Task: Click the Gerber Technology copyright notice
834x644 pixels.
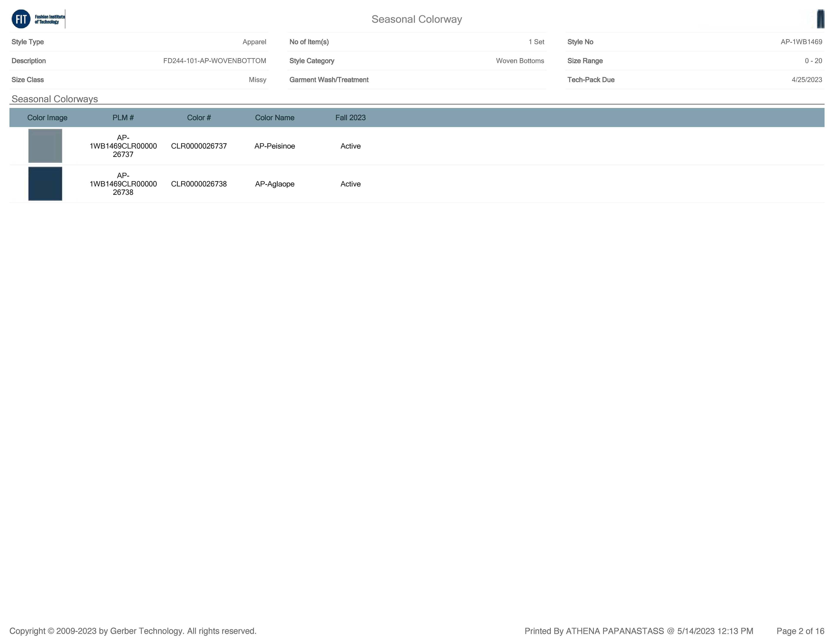Action: pos(133,631)
